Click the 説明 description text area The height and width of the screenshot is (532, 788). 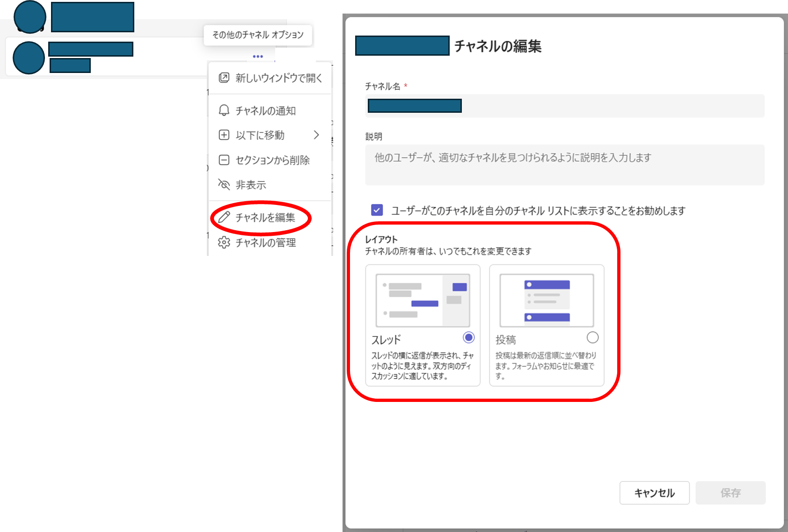pos(565,165)
